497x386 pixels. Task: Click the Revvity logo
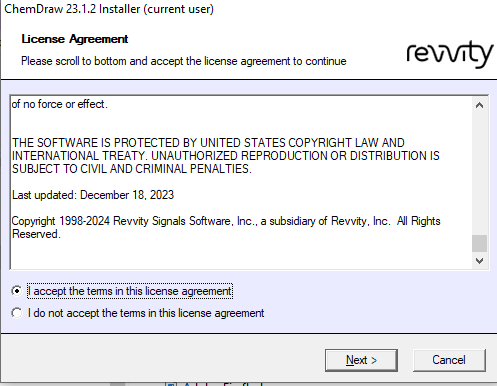pyautogui.click(x=450, y=54)
